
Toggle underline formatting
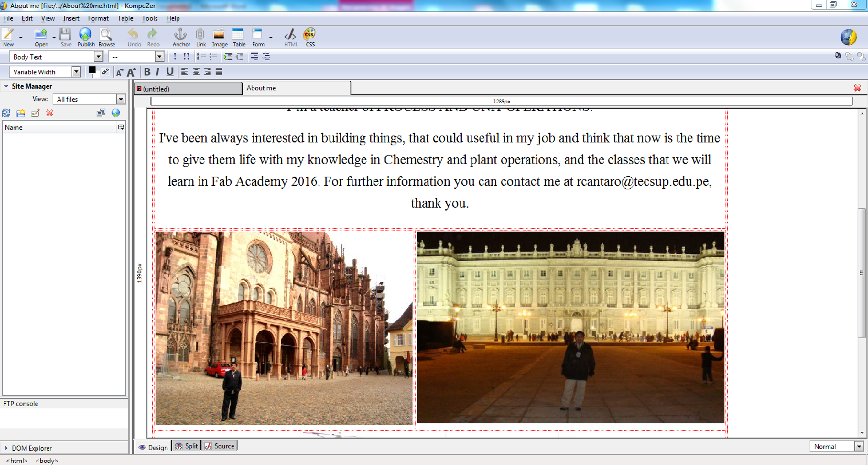click(x=170, y=72)
